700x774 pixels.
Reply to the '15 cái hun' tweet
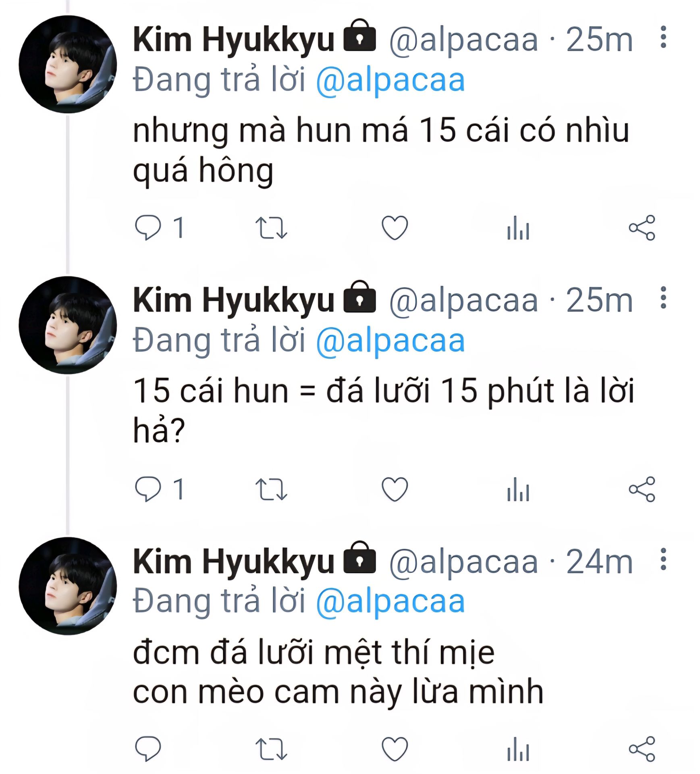click(148, 489)
